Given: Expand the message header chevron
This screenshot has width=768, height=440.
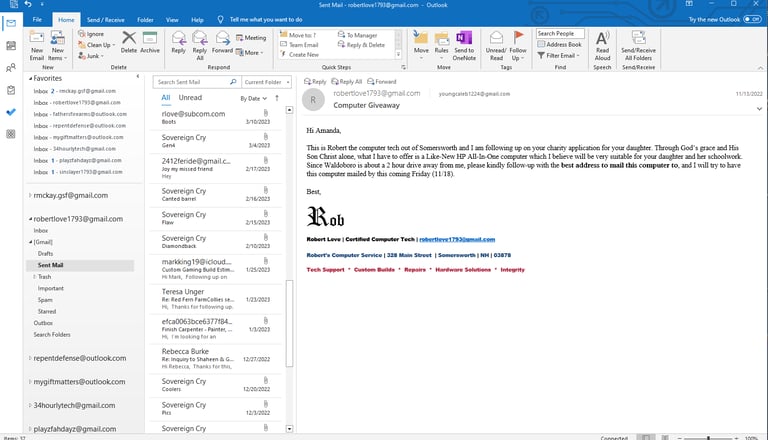Looking at the screenshot, I should 759,109.
